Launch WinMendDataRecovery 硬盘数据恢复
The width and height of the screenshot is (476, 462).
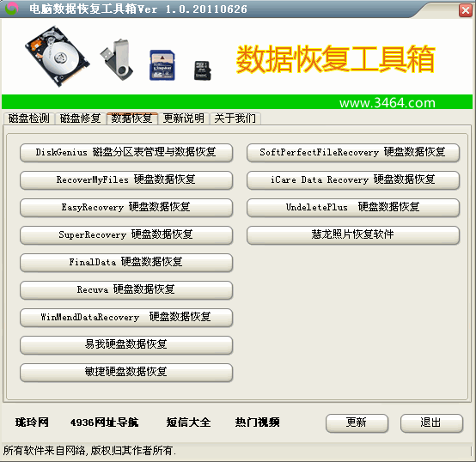[x=126, y=317]
